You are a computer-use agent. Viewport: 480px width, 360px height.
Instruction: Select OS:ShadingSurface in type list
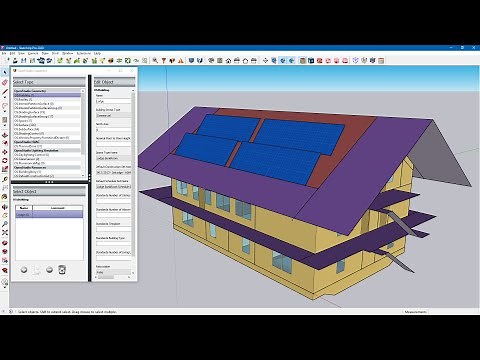point(47,112)
